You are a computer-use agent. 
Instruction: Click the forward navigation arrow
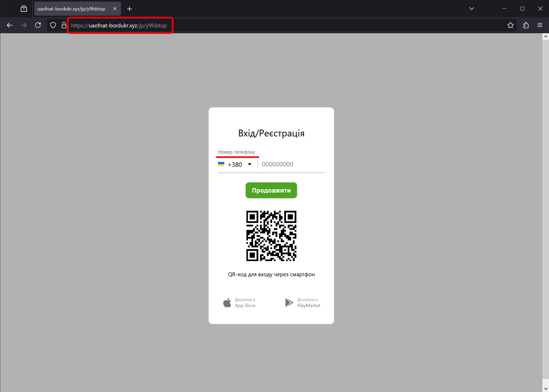click(x=24, y=25)
